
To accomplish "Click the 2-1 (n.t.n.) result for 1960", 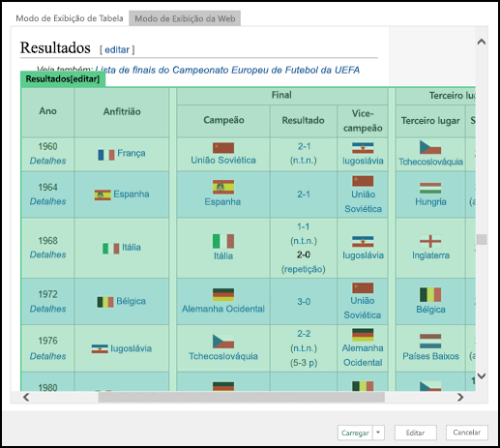I will pos(304,154).
